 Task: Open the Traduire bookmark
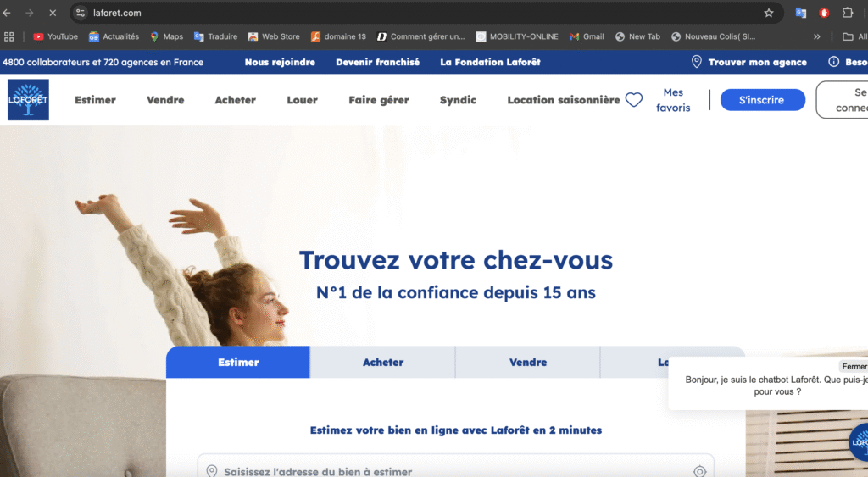(216, 36)
